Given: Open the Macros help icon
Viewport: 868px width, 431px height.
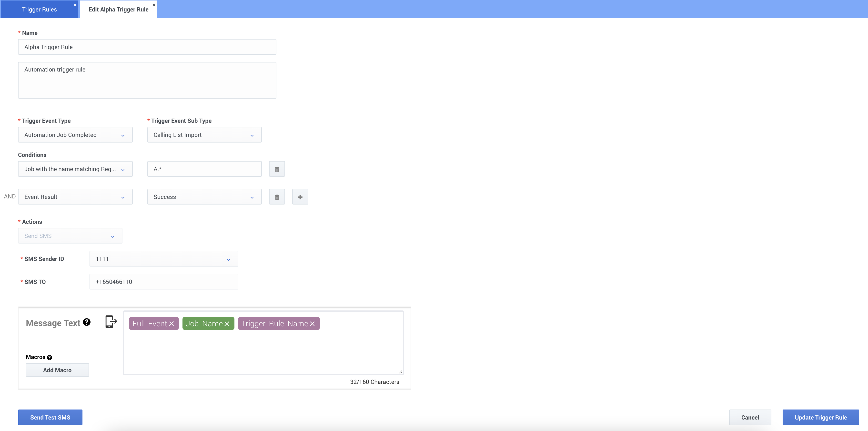Looking at the screenshot, I should pos(50,358).
